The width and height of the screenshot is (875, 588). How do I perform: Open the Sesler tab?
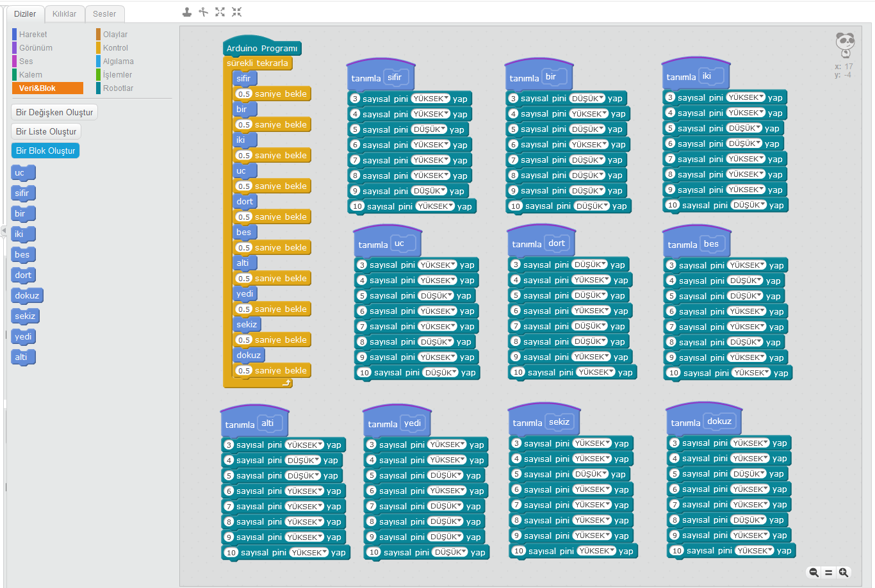point(104,14)
